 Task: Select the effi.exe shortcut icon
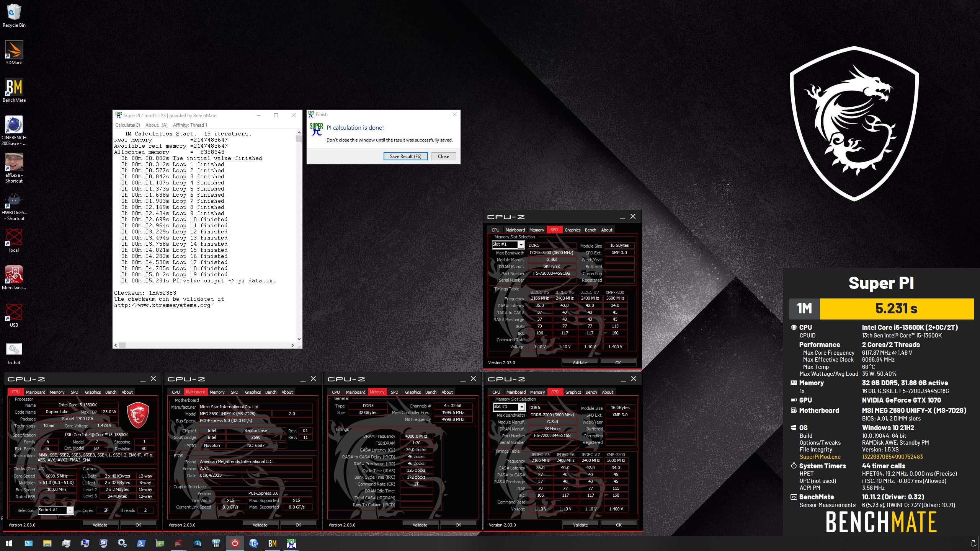[14, 168]
